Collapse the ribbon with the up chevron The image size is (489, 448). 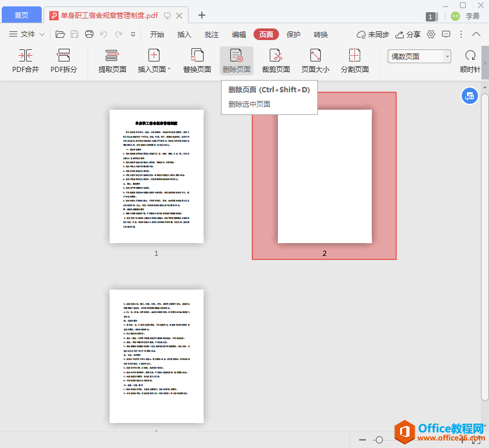click(476, 34)
